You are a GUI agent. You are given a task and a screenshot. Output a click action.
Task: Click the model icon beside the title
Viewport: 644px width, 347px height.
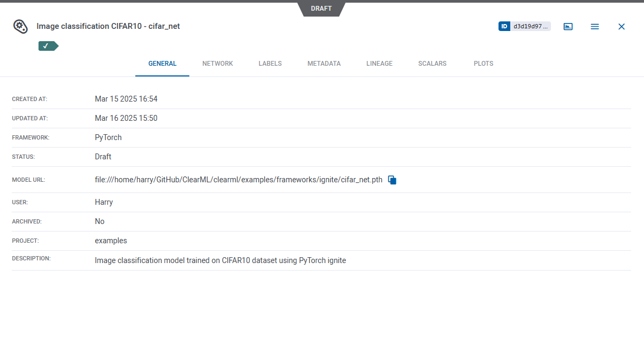[20, 26]
